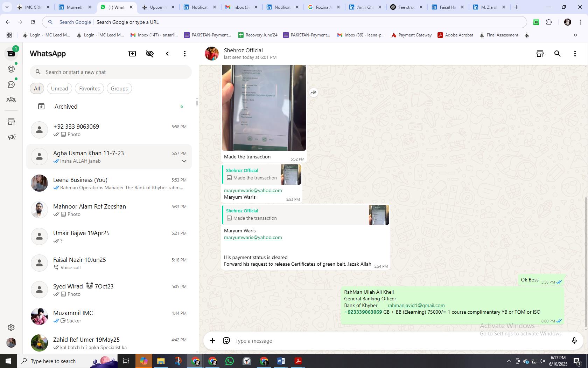Screen dimensions: 588x368
Task: Click maryumwaris@yahoo.com link in 5:54 message
Action: (x=253, y=237)
